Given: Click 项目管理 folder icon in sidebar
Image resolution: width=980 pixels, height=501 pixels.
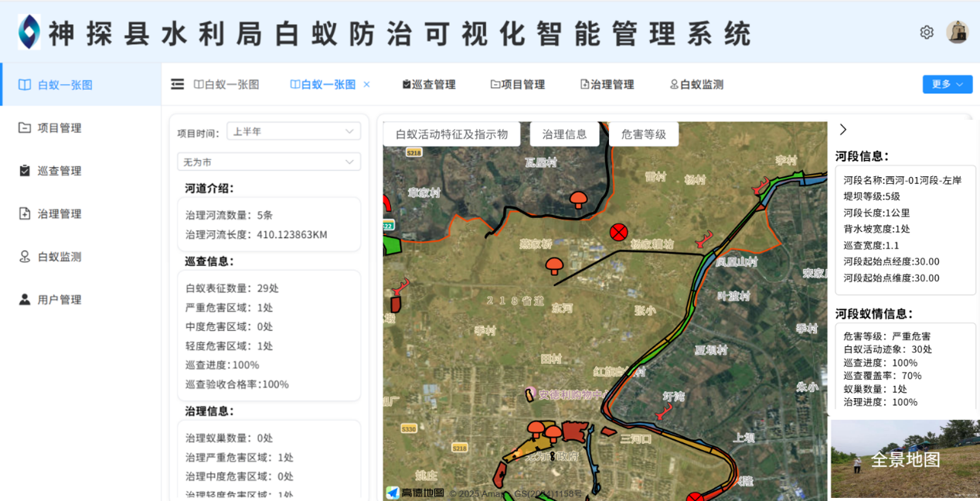Looking at the screenshot, I should (x=25, y=128).
